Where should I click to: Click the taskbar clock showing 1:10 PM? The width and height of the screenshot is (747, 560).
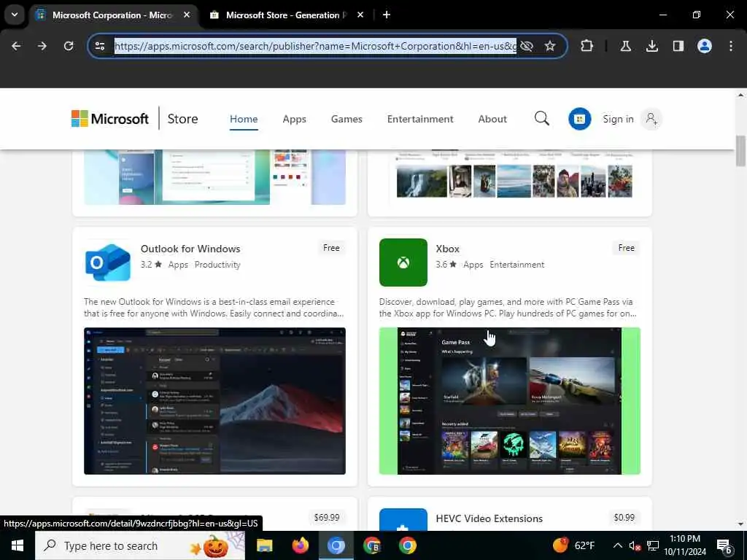[x=684, y=545]
